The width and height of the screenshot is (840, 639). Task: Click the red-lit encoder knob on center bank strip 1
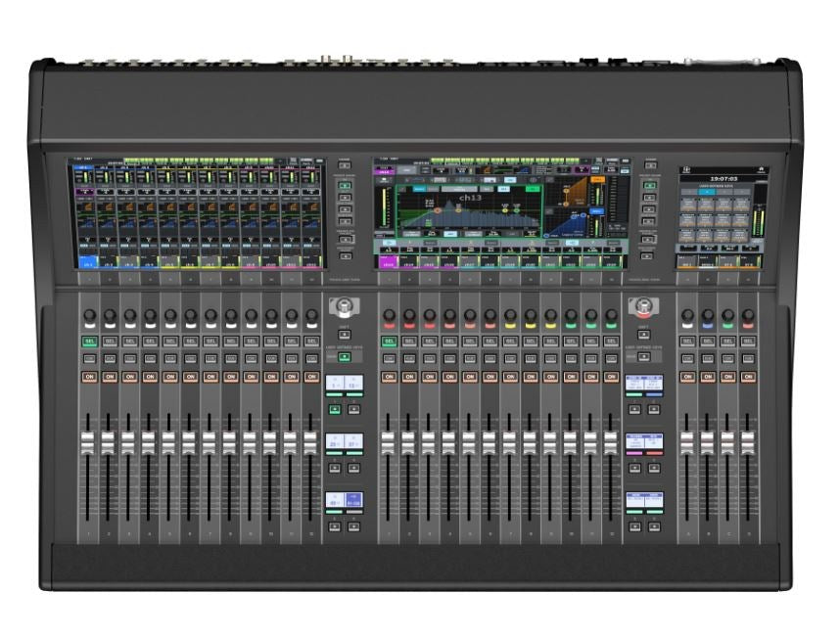click(390, 315)
